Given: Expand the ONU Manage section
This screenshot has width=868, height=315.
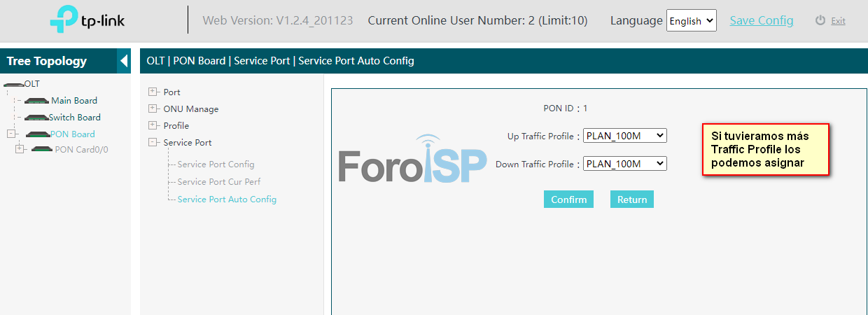Looking at the screenshot, I should pos(153,108).
